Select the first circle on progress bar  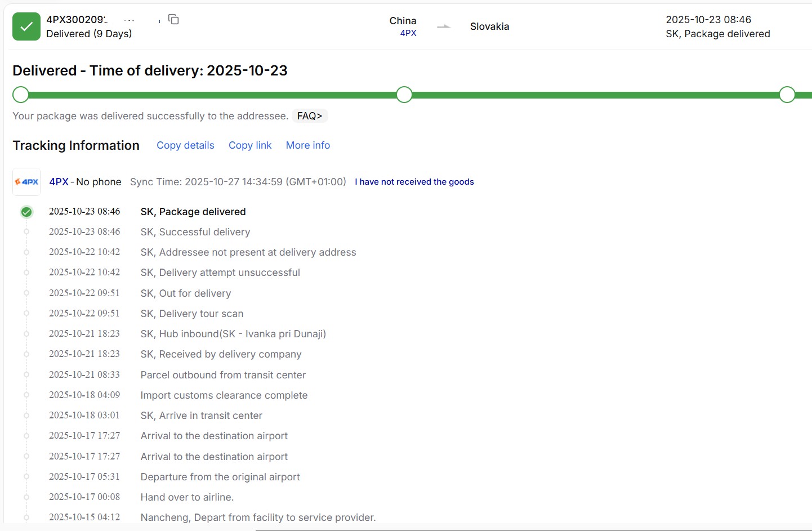click(x=21, y=95)
